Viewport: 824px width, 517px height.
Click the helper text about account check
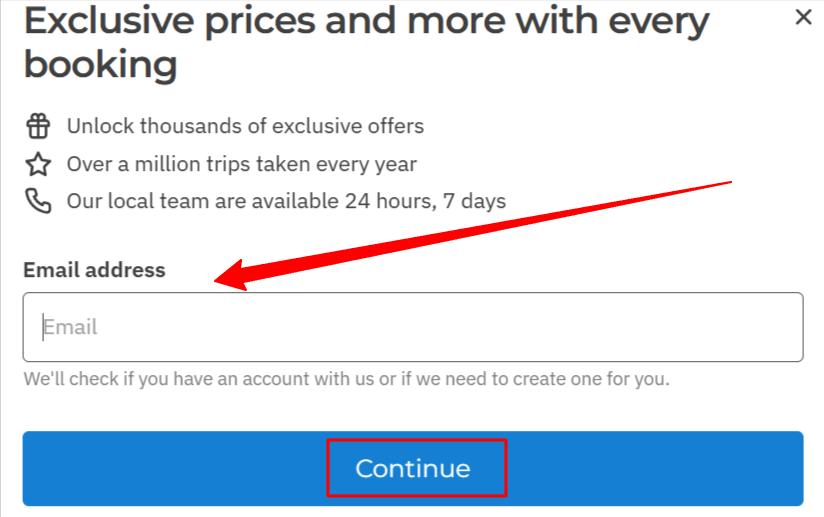[346, 379]
